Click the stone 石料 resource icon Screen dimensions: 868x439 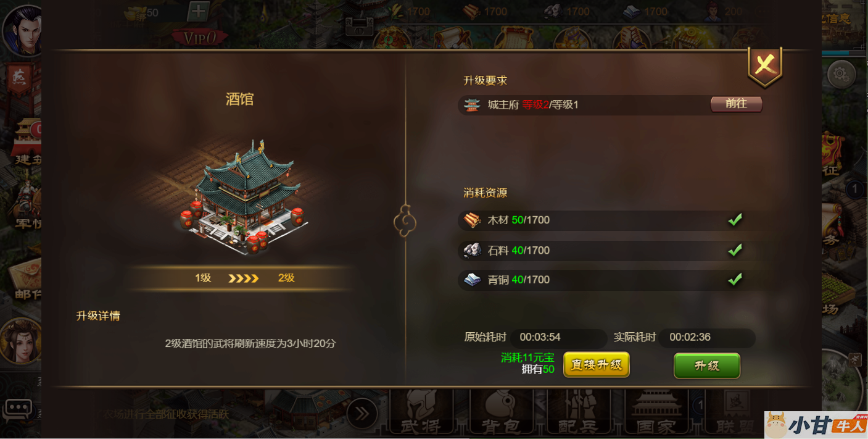(473, 250)
